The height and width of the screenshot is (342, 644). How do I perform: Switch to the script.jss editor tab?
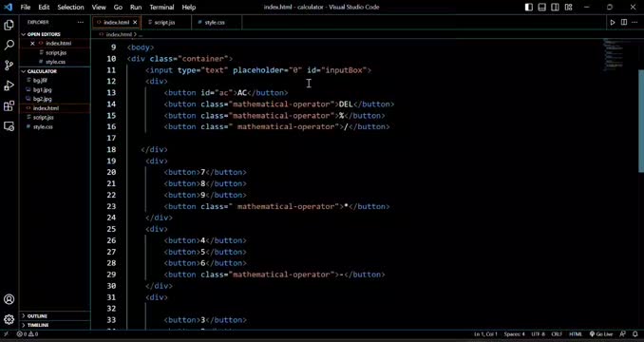[x=166, y=22]
